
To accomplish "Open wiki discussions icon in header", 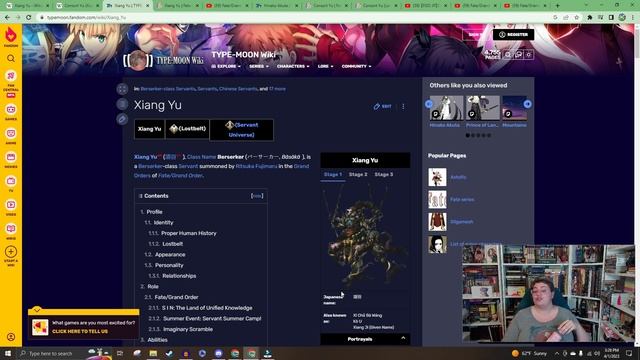I will 518,54.
